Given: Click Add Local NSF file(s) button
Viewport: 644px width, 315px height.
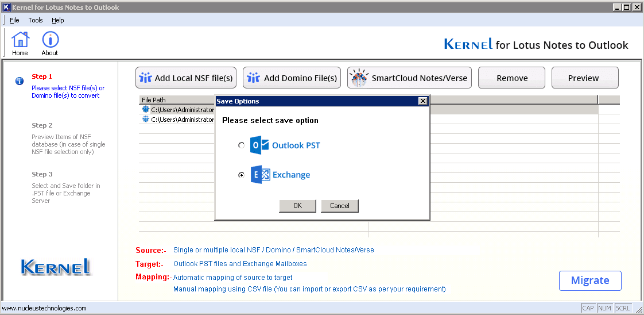Looking at the screenshot, I should click(x=186, y=78).
